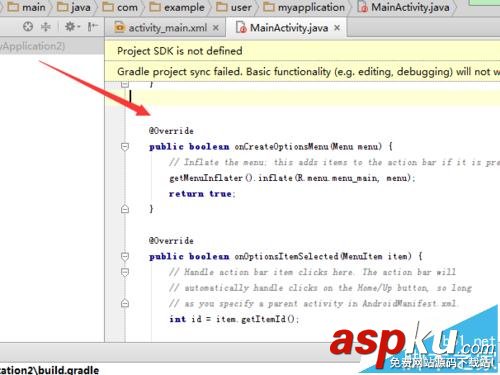Click the MainActivity.java breadcrumb
Viewport: 500px width, 375px height.
pos(404,7)
